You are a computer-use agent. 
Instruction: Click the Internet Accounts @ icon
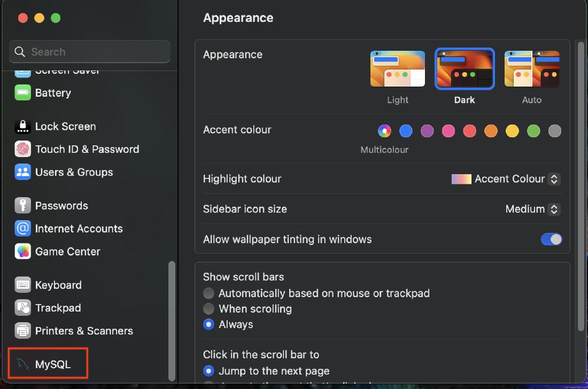click(x=22, y=229)
